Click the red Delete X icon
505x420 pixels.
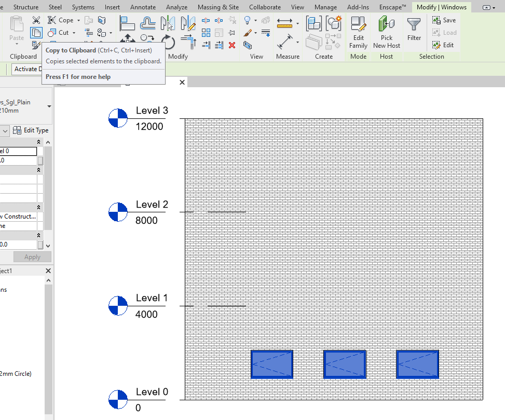click(x=232, y=45)
